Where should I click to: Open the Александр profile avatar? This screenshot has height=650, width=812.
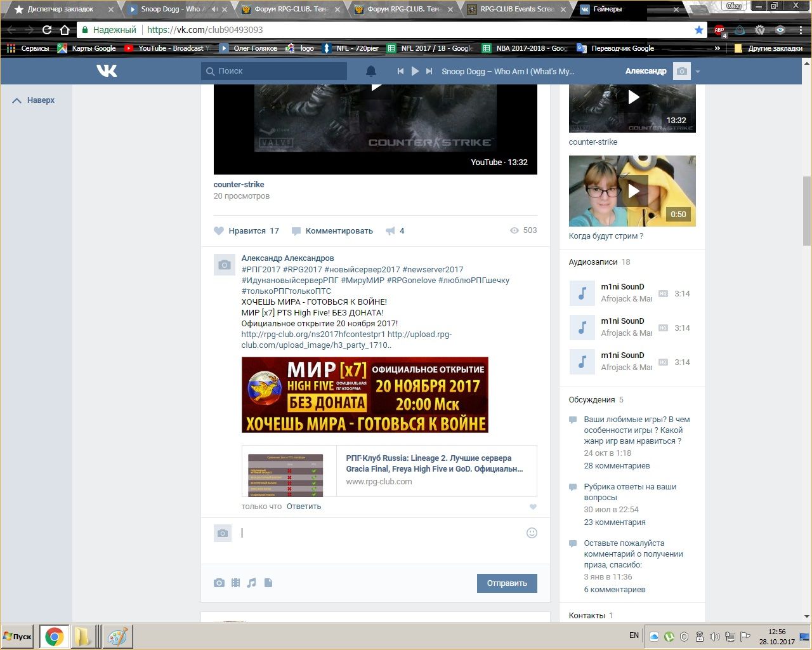(682, 71)
